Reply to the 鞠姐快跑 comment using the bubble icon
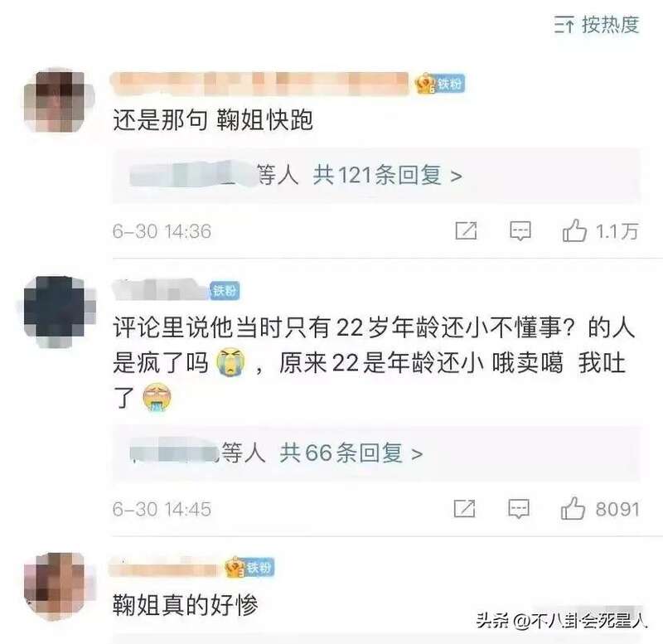Screen dimensions: 663x644 [520, 231]
